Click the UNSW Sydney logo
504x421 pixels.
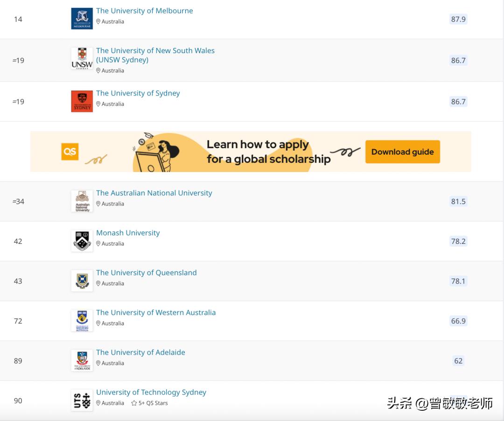pyautogui.click(x=82, y=58)
